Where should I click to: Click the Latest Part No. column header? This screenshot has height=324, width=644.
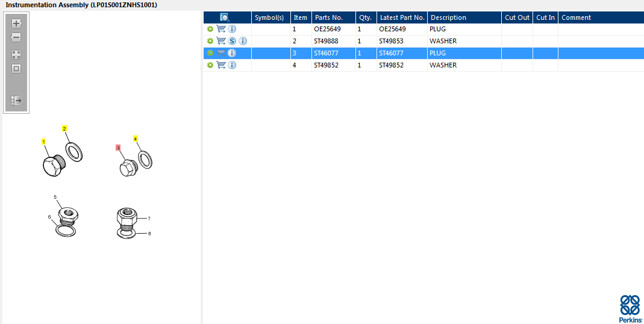pyautogui.click(x=402, y=17)
